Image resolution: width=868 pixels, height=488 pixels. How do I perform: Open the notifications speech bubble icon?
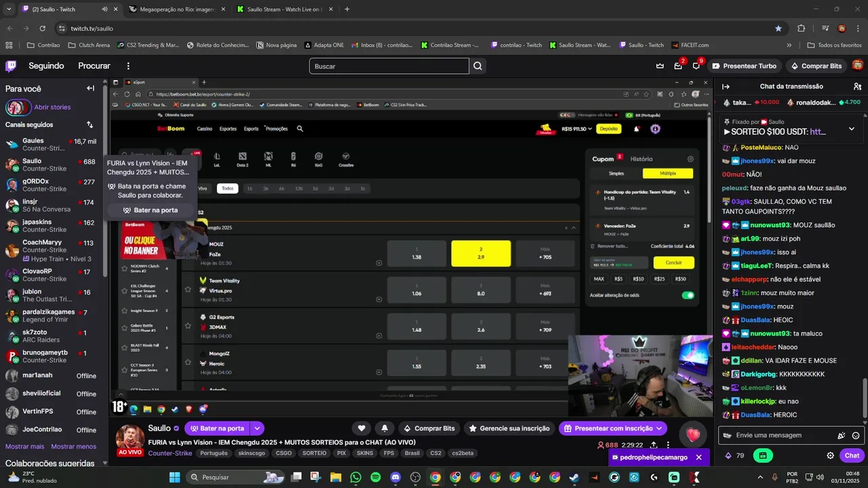coord(696,66)
